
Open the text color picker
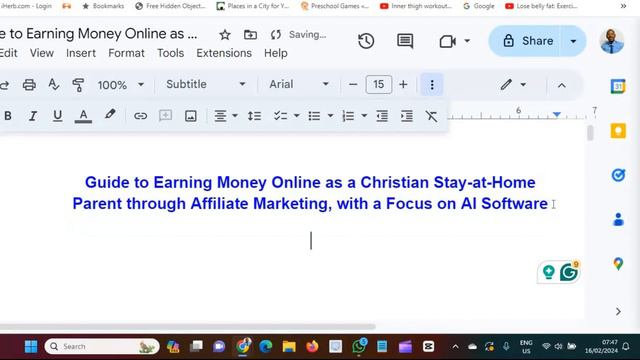click(83, 116)
